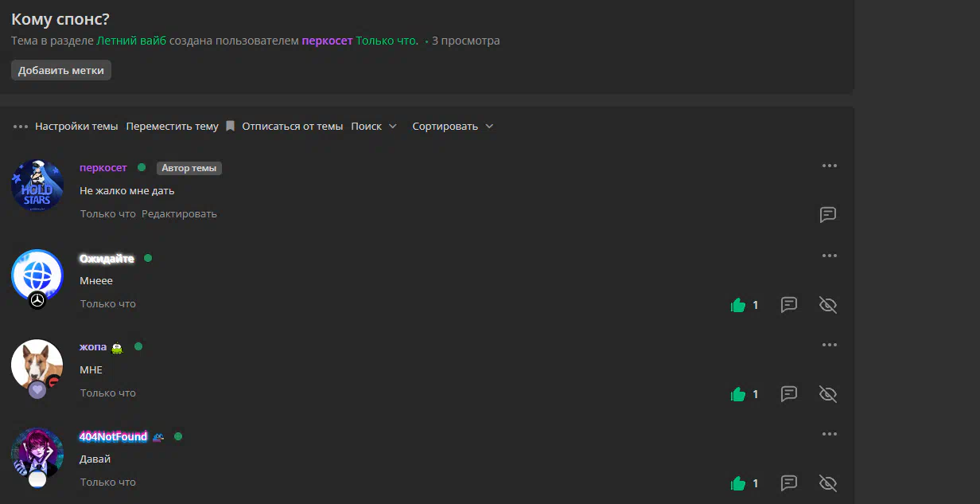The width and height of the screenshot is (980, 504).
Task: Click the Только что timestamp under Мнеее
Action: click(108, 304)
